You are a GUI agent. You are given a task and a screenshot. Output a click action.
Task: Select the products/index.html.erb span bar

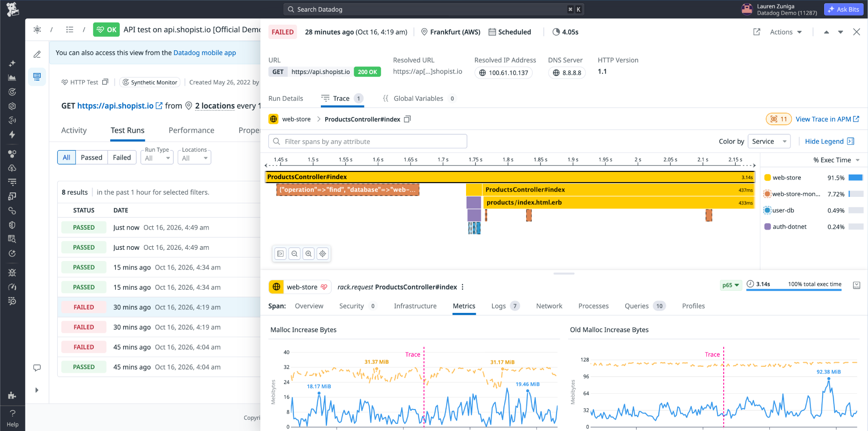pos(618,203)
